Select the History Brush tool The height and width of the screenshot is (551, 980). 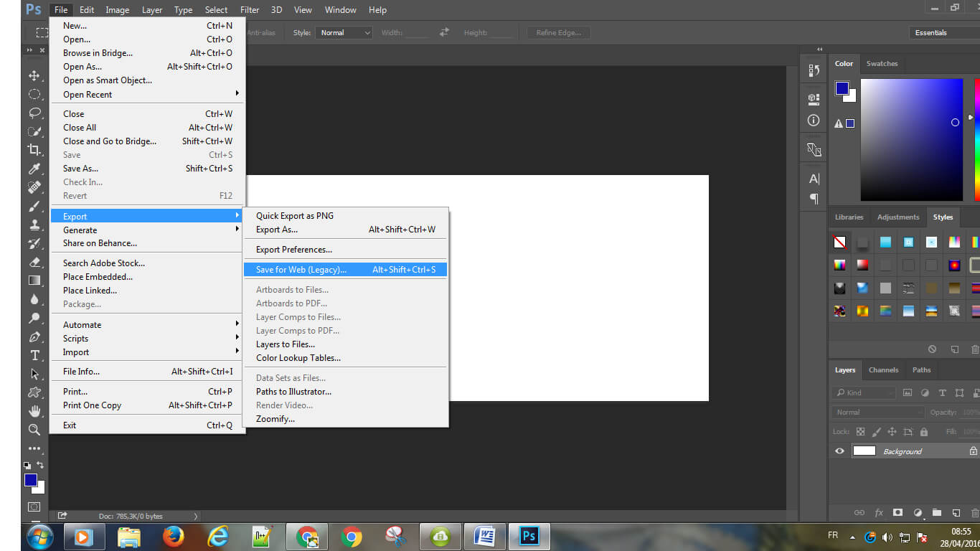34,243
